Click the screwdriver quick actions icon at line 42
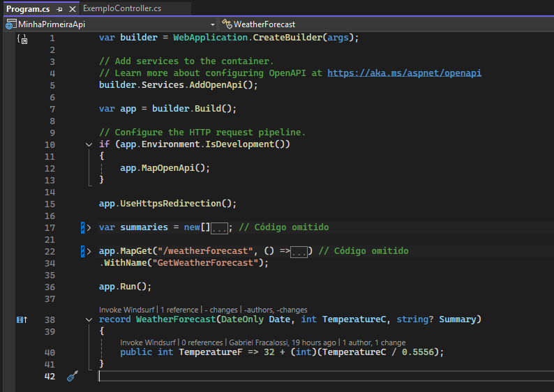554x392 pixels. coord(73,376)
